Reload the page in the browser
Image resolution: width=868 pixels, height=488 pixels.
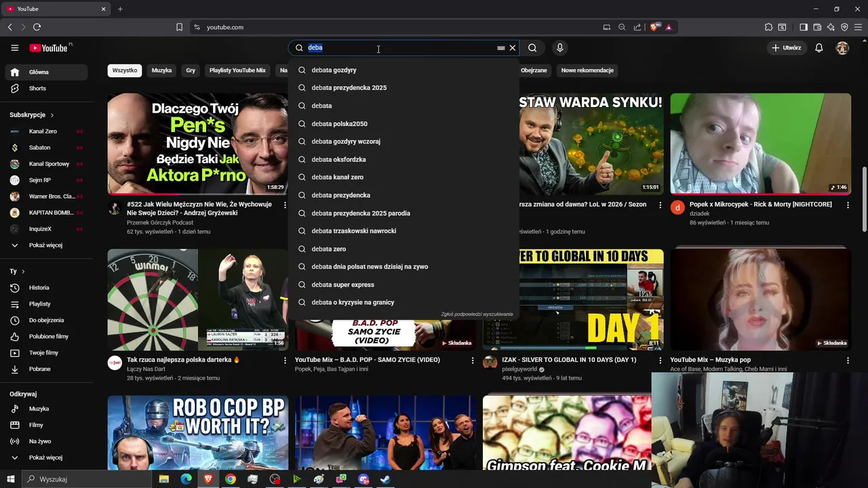point(37,27)
